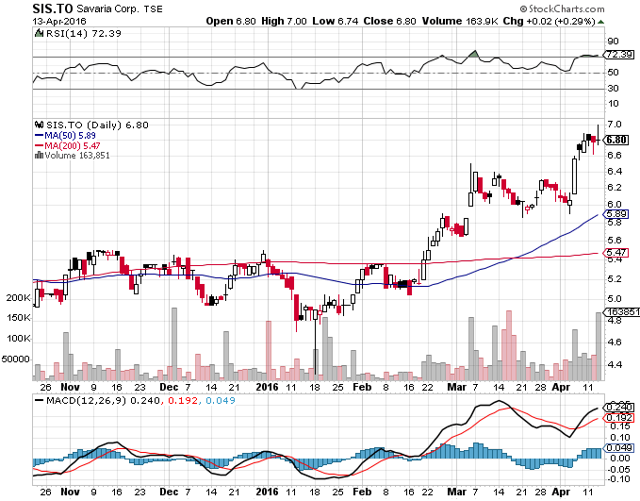Click the 6.0 price axis label
Screen dimensions: 640x501
coord(614,204)
